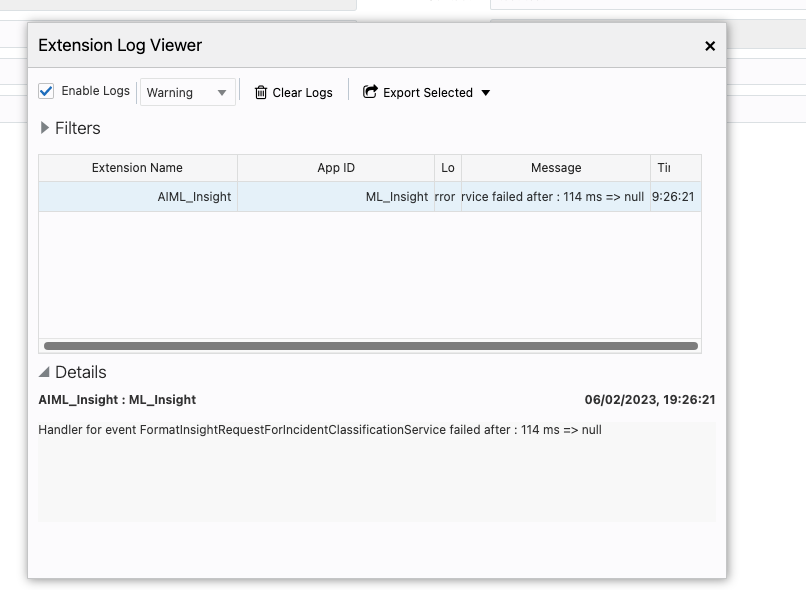The image size is (806, 590).
Task: Click the horizontal scrollbar under the log table
Action: (x=370, y=346)
